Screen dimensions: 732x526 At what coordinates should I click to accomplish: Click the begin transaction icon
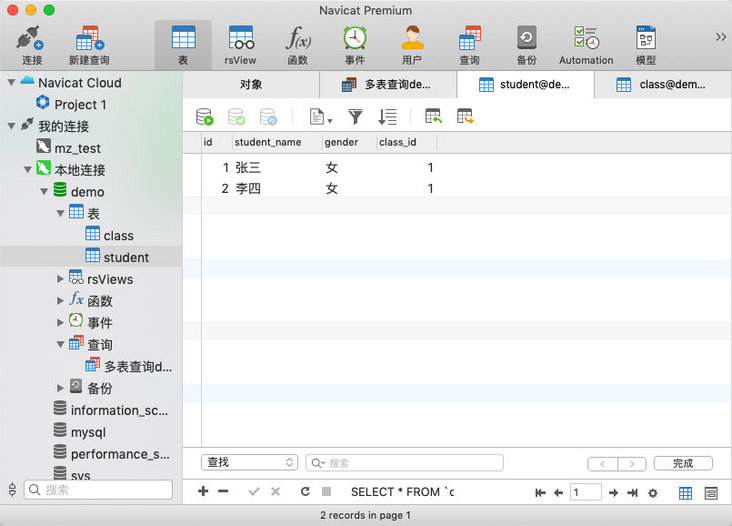tap(205, 117)
